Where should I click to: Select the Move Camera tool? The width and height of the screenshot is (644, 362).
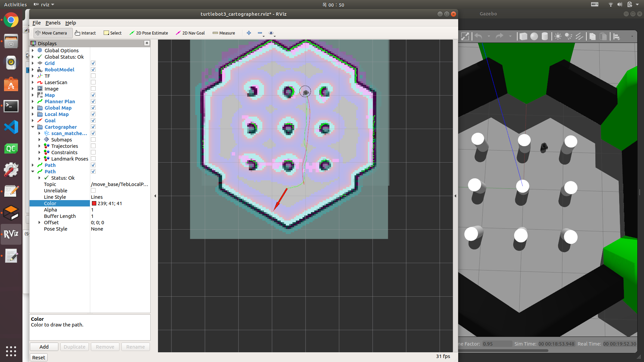click(53, 33)
